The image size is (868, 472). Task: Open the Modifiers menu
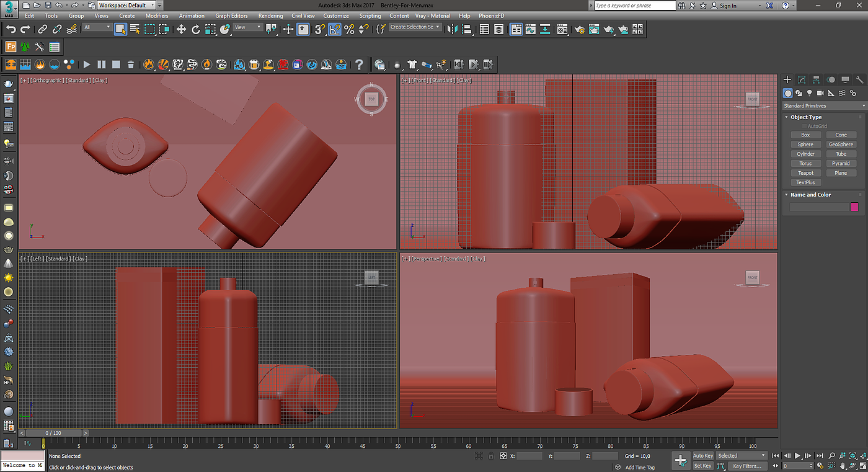pyautogui.click(x=156, y=16)
